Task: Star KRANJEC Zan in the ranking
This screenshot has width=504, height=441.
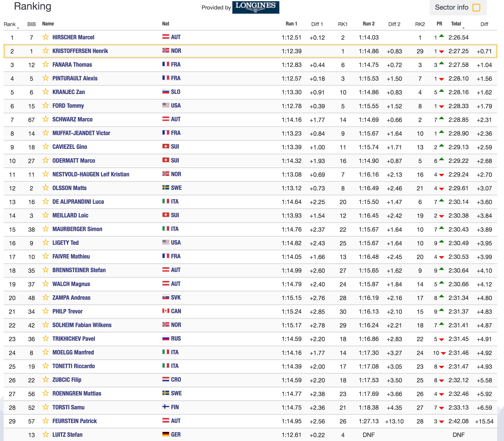Action: tap(46, 92)
